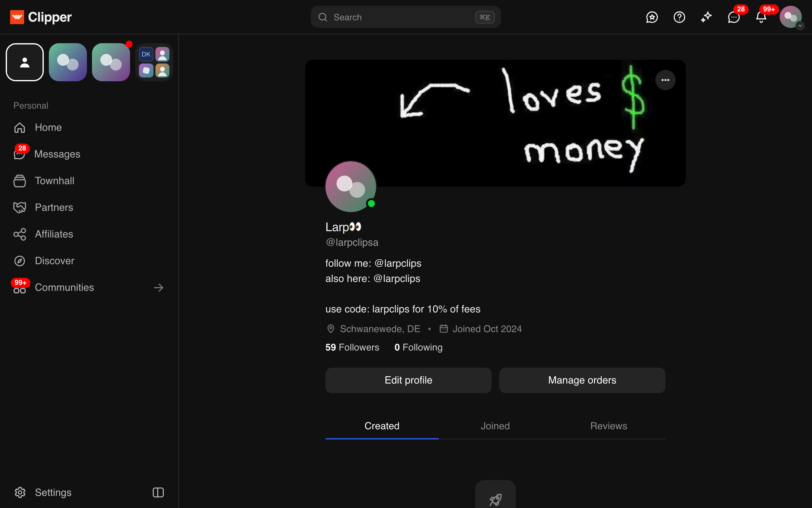Open Townhall in sidebar
This screenshot has height=508, width=812.
(x=89, y=181)
